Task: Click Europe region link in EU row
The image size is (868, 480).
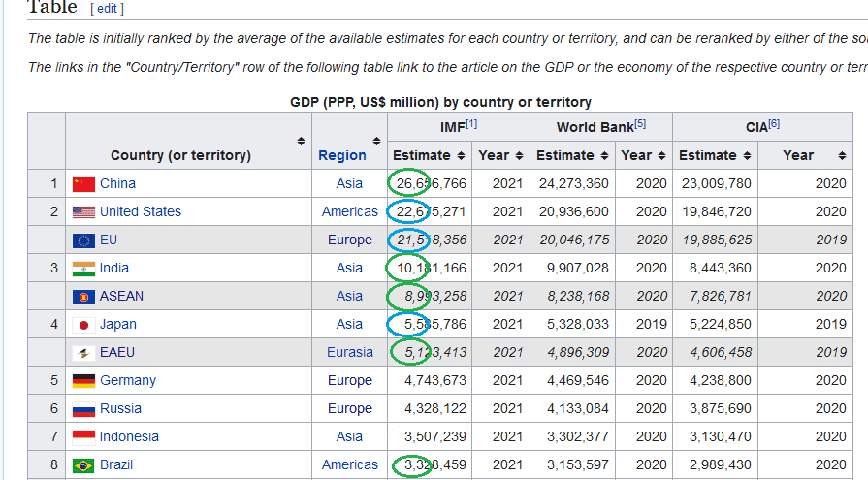Action: [x=350, y=240]
